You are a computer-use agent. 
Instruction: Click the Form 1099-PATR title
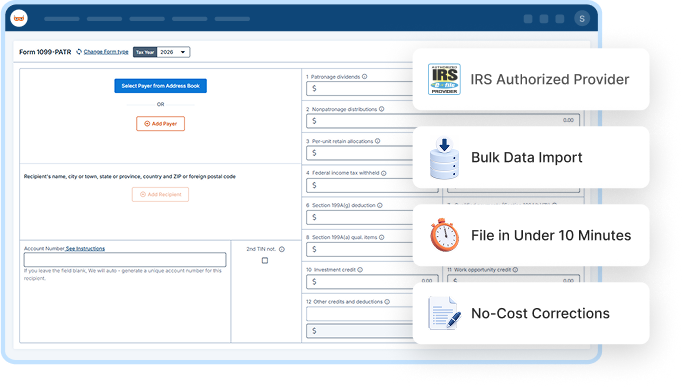point(45,52)
